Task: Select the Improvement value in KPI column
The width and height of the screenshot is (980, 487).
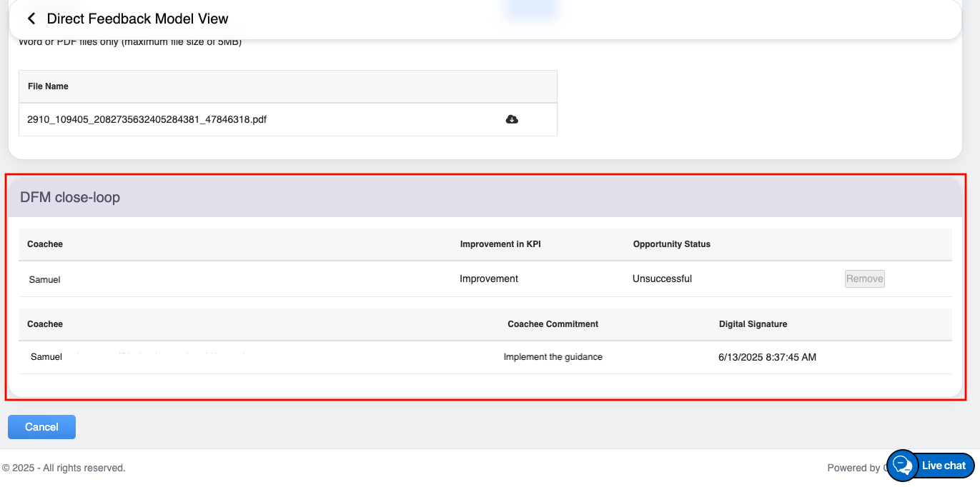Action: click(x=489, y=278)
